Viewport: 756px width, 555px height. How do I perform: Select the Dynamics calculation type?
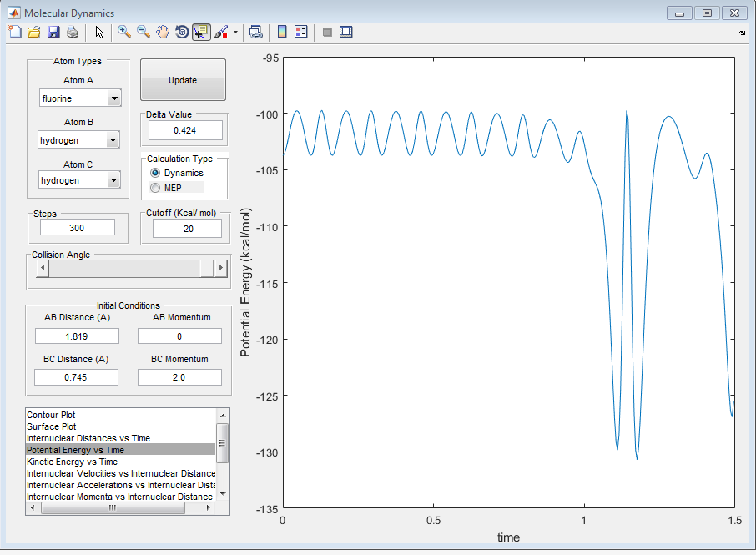click(155, 173)
